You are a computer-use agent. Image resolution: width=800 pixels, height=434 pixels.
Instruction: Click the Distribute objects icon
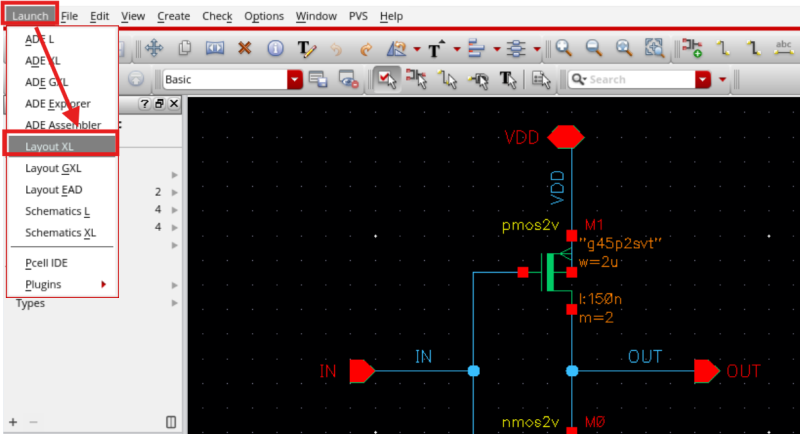[x=516, y=49]
